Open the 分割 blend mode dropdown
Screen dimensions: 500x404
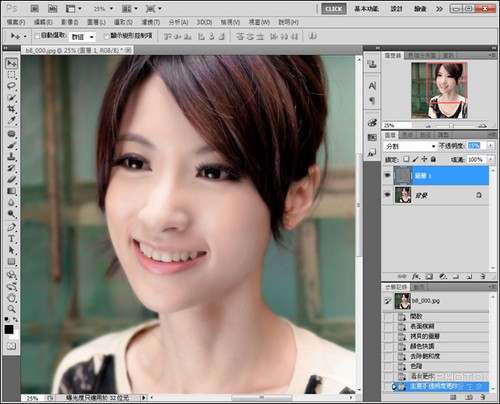tap(410, 146)
